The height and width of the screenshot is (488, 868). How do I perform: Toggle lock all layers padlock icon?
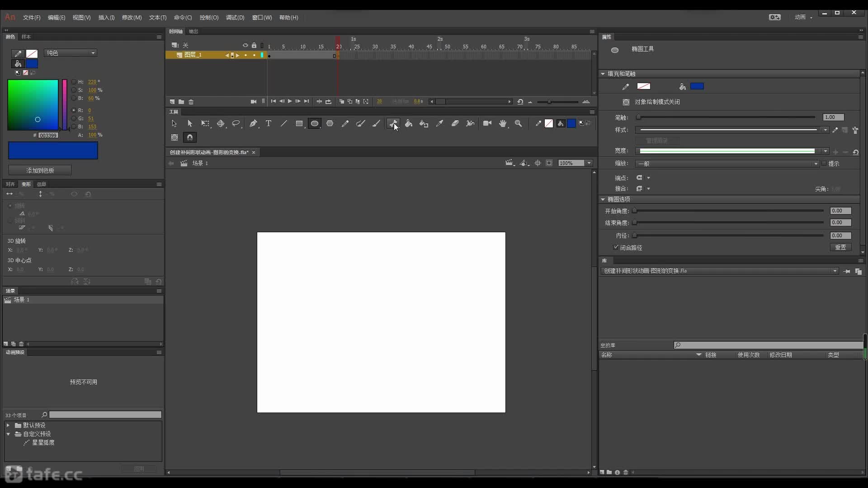pos(254,45)
